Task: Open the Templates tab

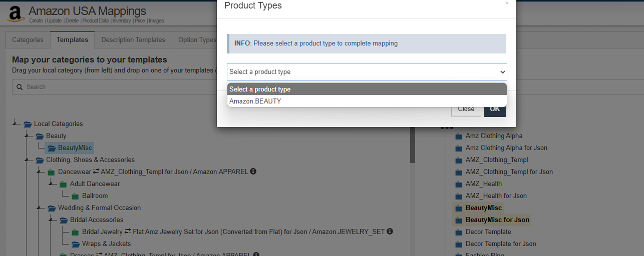Action: (73, 40)
